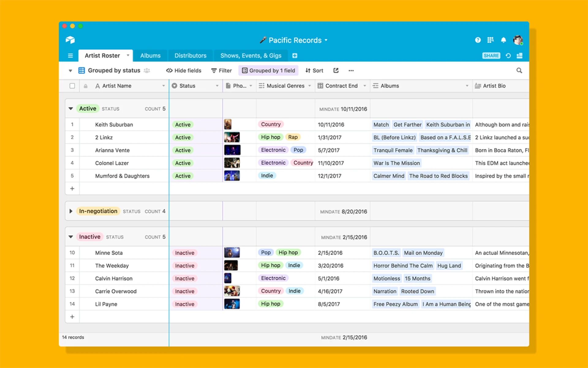Screen dimensions: 588x368
Task: Click the add collaborators icon in top bar
Action: [x=520, y=56]
